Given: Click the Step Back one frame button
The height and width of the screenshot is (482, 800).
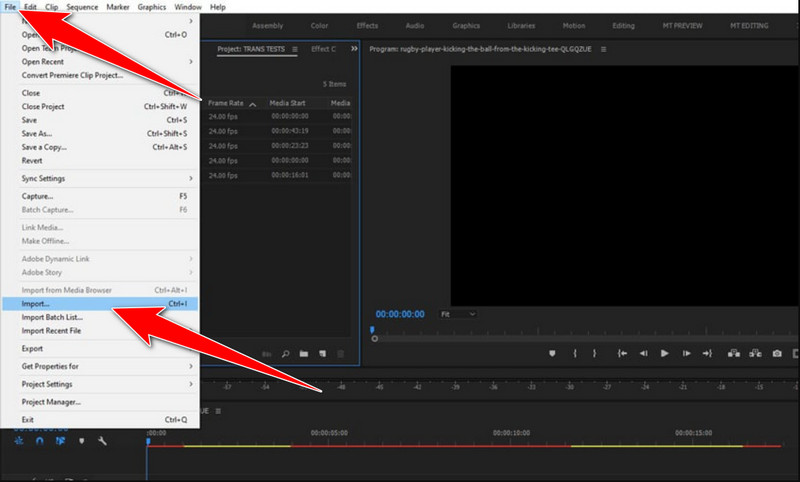Looking at the screenshot, I should [x=643, y=353].
